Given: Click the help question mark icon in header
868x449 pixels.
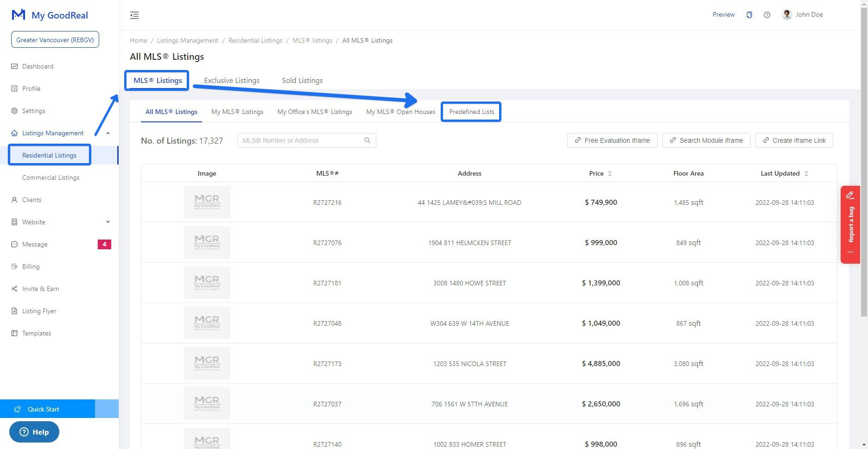Looking at the screenshot, I should pos(767,15).
